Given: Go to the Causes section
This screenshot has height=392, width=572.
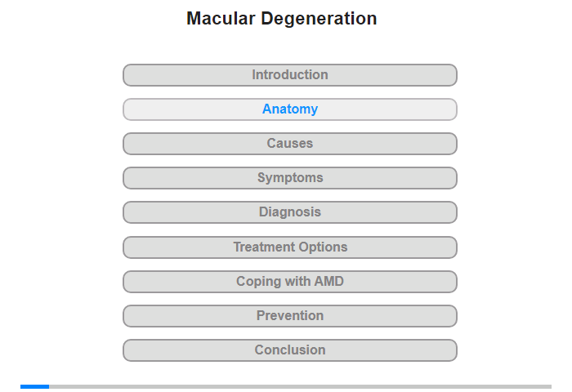Looking at the screenshot, I should (x=289, y=144).
